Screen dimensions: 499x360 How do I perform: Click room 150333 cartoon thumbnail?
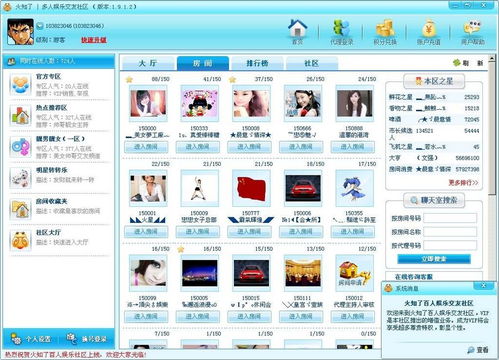click(x=200, y=103)
